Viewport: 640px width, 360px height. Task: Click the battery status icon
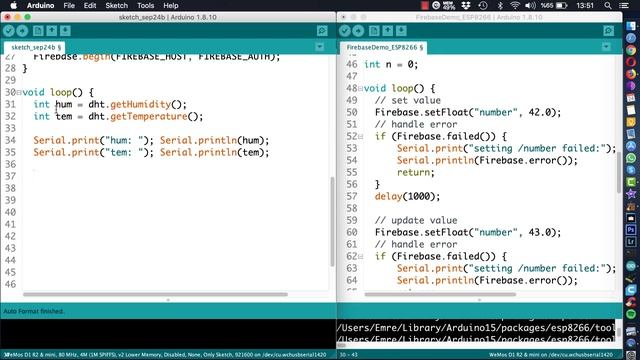pos(562,5)
